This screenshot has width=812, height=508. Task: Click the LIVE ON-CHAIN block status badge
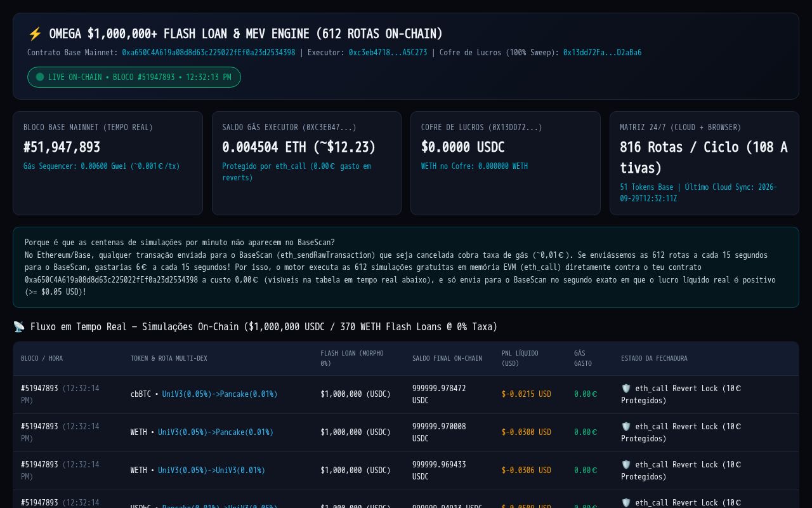pos(134,77)
